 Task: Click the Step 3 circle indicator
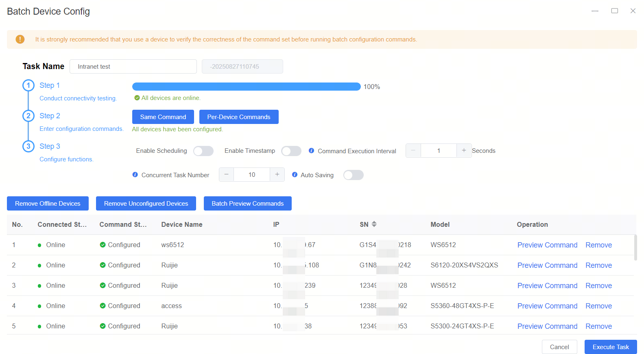coord(28,146)
